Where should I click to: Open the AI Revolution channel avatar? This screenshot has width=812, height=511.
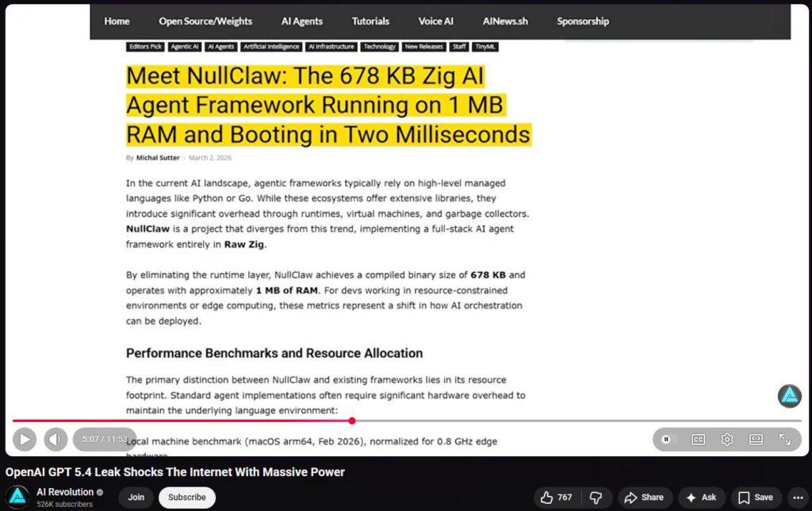pos(17,497)
